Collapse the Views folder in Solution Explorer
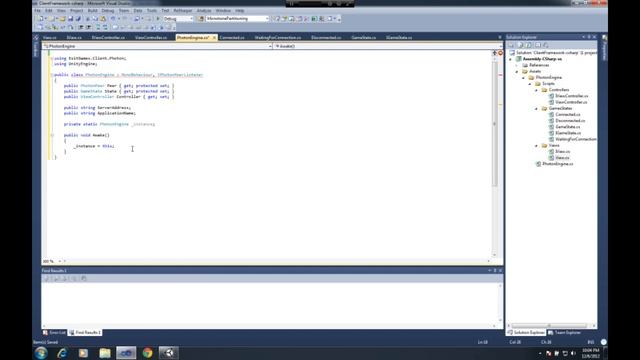 coord(536,145)
